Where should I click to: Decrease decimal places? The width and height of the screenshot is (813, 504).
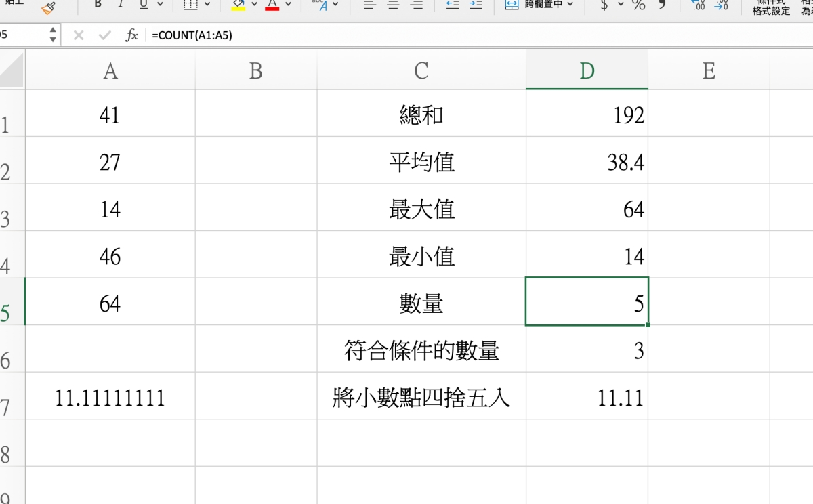click(721, 5)
